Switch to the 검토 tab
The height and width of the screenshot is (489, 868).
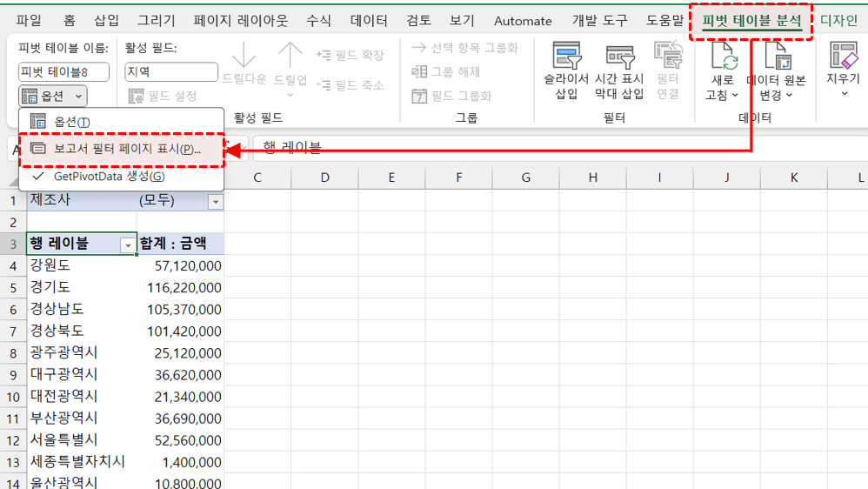[418, 21]
